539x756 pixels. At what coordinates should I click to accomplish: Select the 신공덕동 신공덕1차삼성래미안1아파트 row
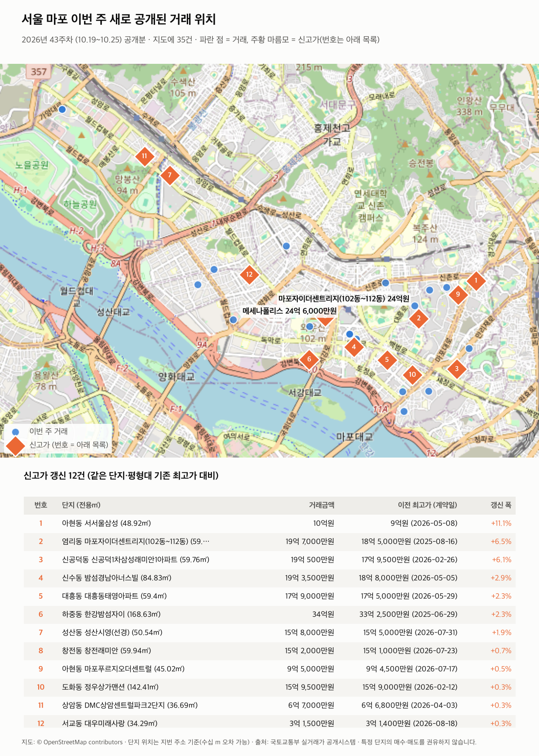(269, 560)
